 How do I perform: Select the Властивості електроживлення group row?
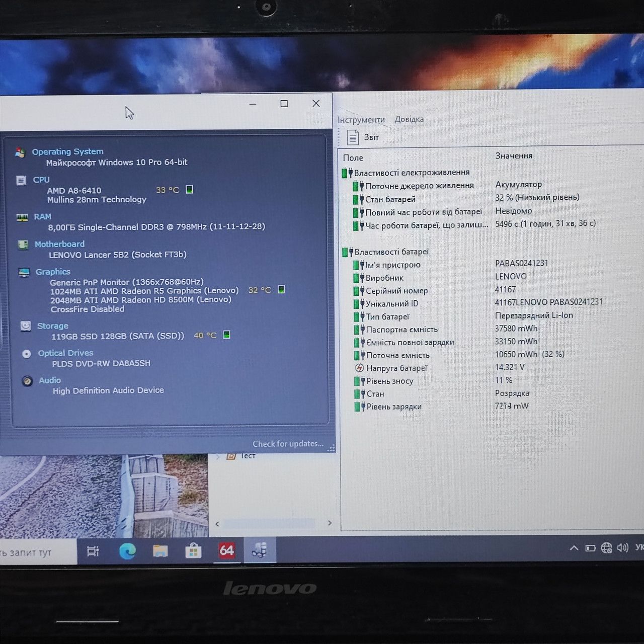[x=406, y=173]
